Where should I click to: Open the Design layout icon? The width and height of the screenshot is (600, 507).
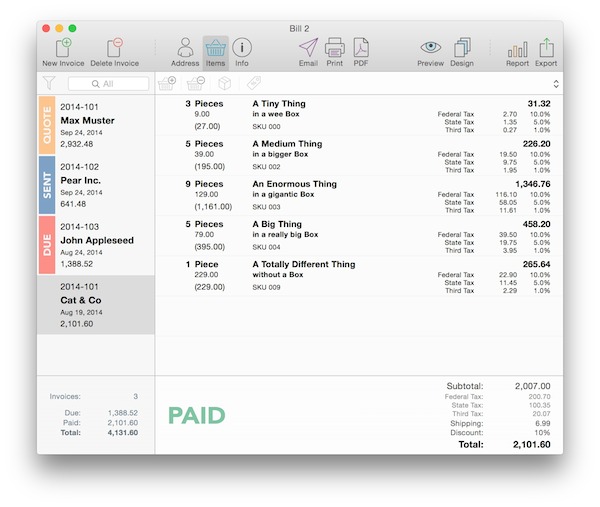461,47
